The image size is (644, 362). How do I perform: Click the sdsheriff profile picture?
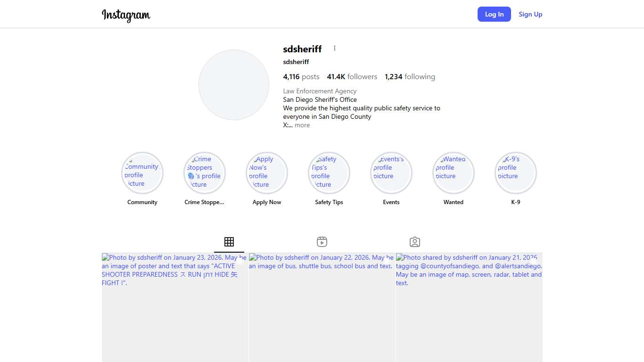pyautogui.click(x=234, y=85)
